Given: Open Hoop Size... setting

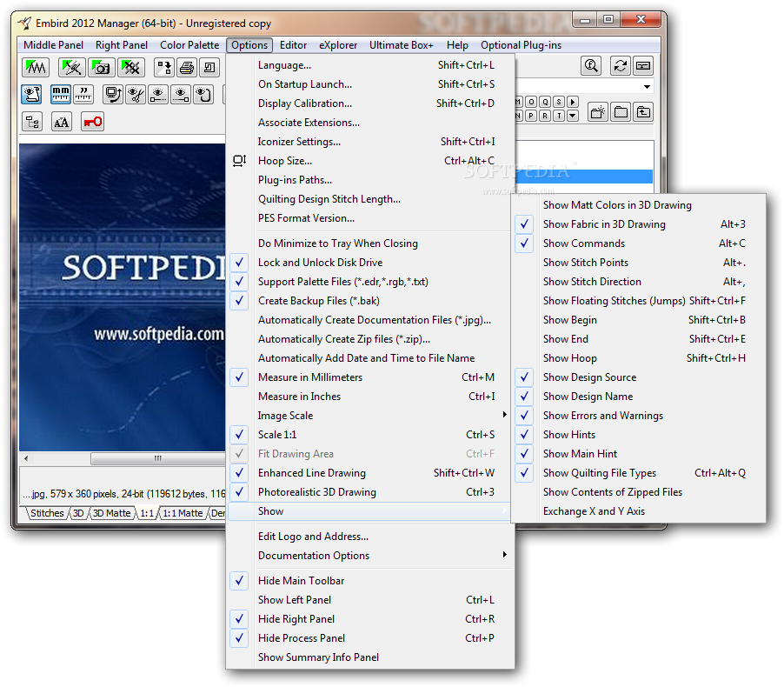Looking at the screenshot, I should (370, 161).
